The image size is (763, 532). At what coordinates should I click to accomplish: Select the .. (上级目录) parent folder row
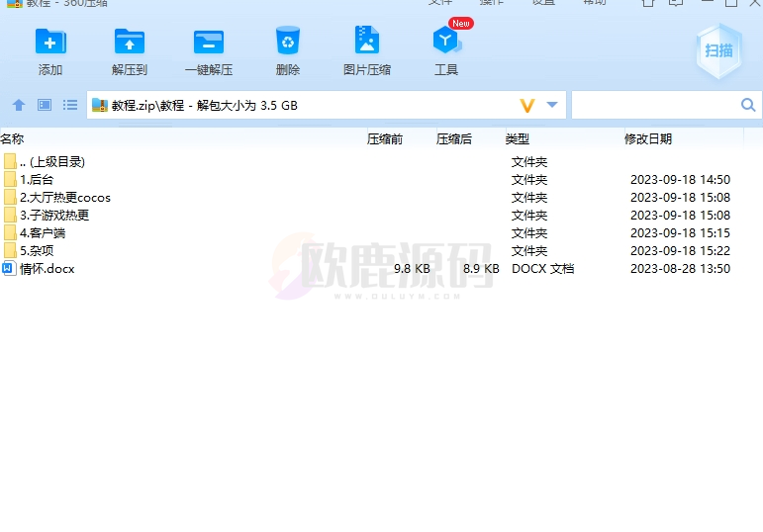click(370, 161)
